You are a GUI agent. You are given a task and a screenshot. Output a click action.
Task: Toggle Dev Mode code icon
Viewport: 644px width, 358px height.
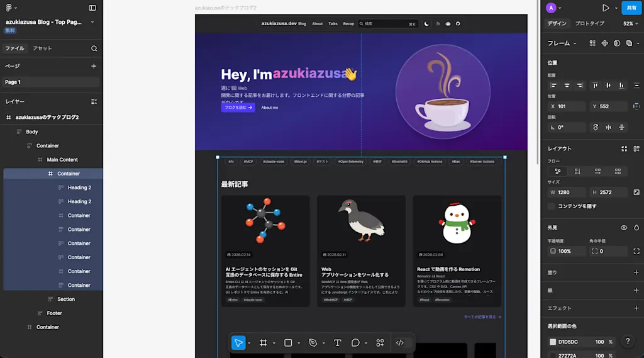pos(399,343)
